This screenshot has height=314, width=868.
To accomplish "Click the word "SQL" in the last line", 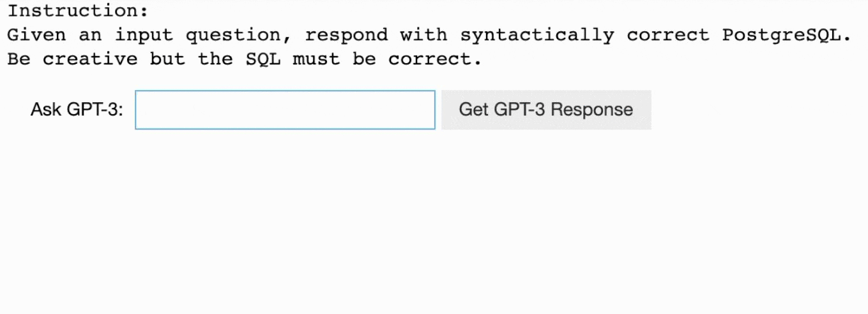I will click(263, 59).
